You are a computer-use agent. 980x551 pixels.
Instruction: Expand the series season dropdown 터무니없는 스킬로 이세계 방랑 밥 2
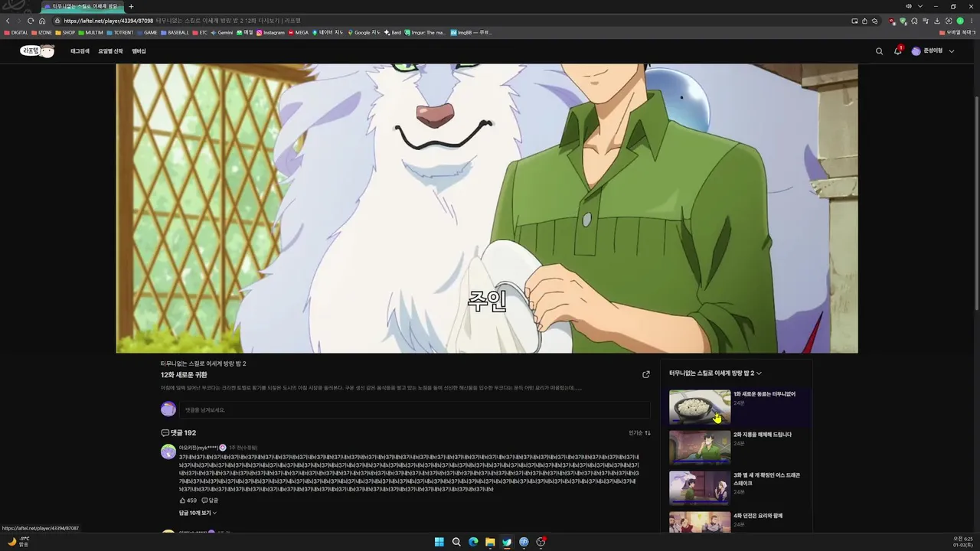[x=715, y=373]
